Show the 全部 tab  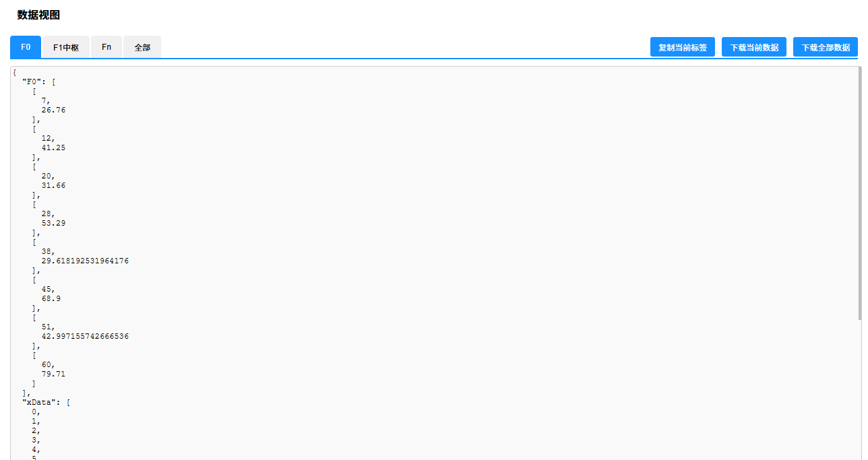(x=142, y=47)
